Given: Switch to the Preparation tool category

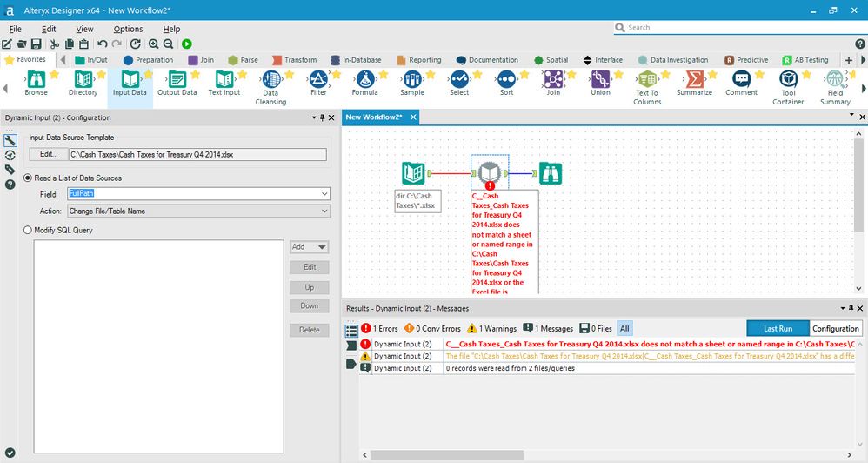Looking at the screenshot, I should tap(149, 60).
